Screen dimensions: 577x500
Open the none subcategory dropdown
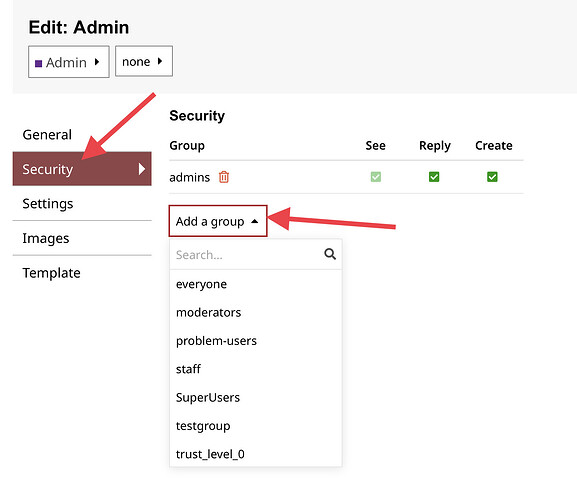144,61
